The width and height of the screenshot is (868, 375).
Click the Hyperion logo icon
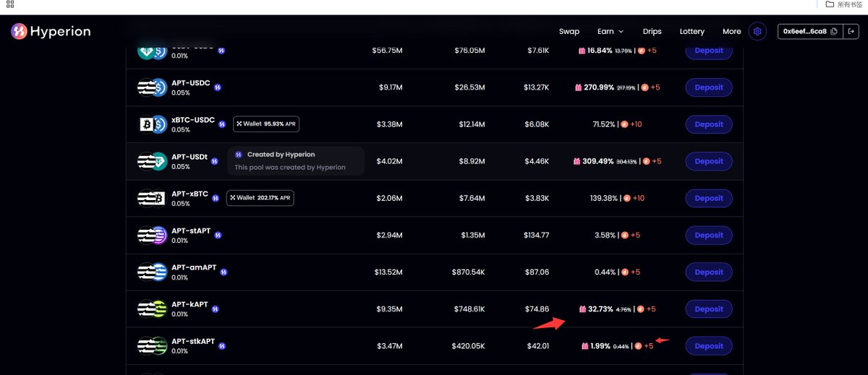click(x=19, y=31)
